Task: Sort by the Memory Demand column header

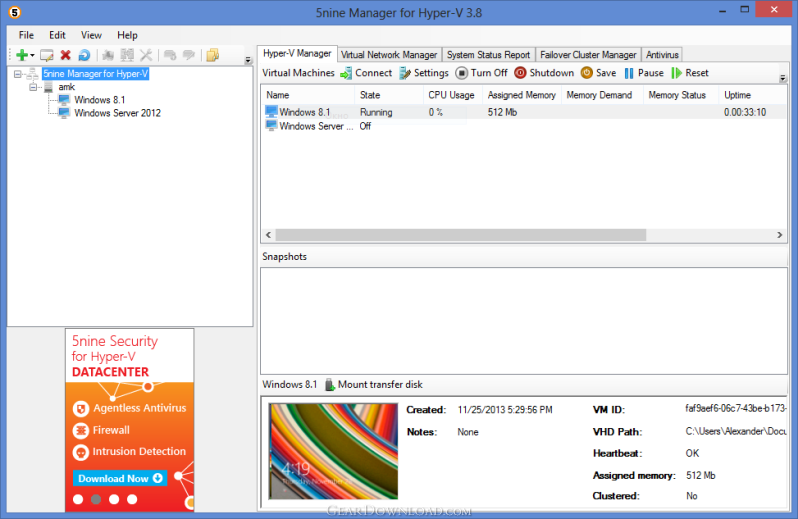Action: click(x=603, y=95)
